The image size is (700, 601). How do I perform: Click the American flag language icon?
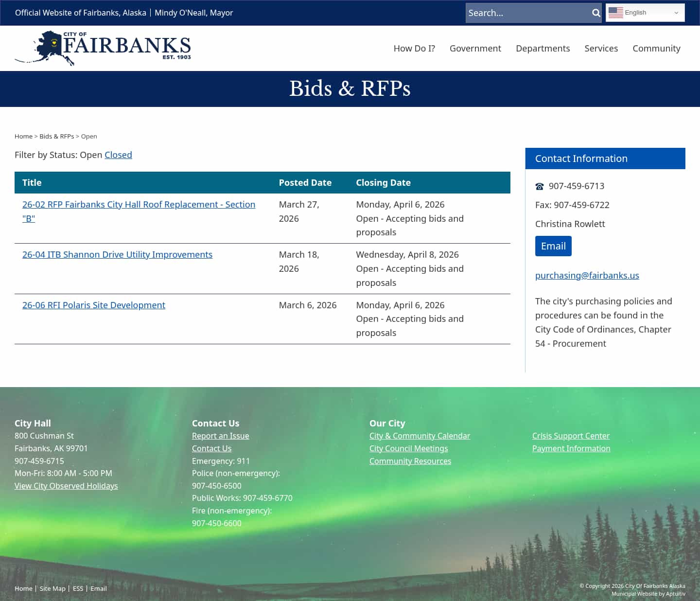click(615, 13)
